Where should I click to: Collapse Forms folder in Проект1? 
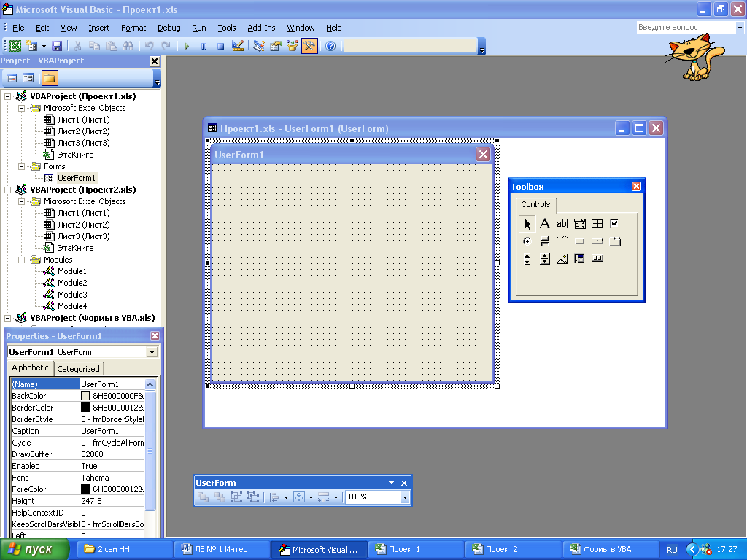click(x=21, y=166)
